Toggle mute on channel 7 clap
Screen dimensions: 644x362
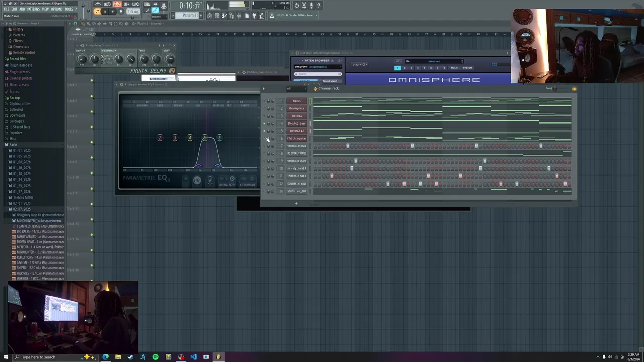coord(264,146)
